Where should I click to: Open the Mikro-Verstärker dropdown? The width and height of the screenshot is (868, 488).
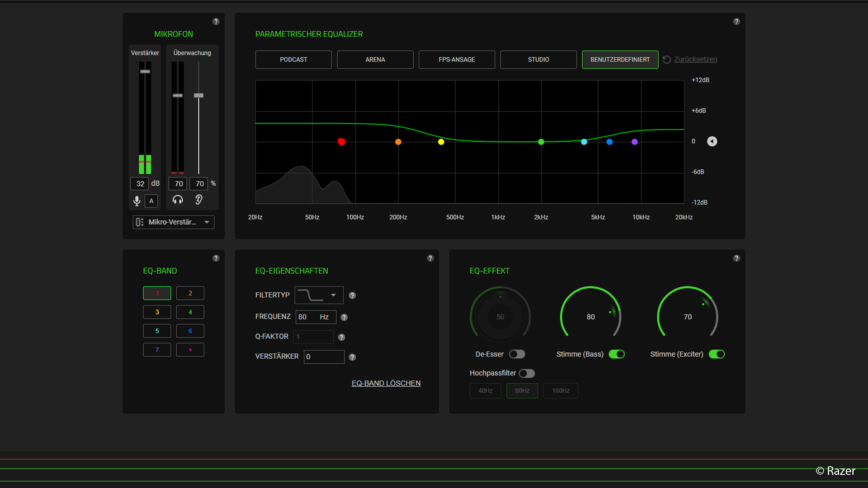point(174,222)
